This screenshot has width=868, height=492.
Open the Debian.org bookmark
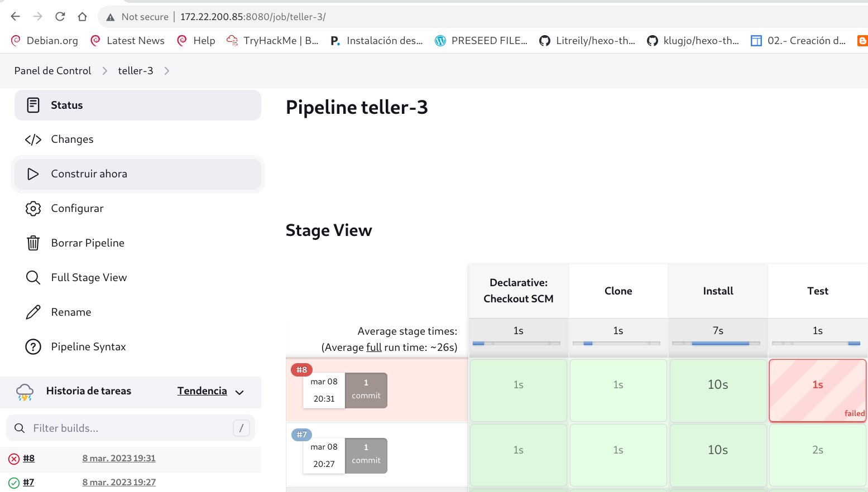coord(45,41)
